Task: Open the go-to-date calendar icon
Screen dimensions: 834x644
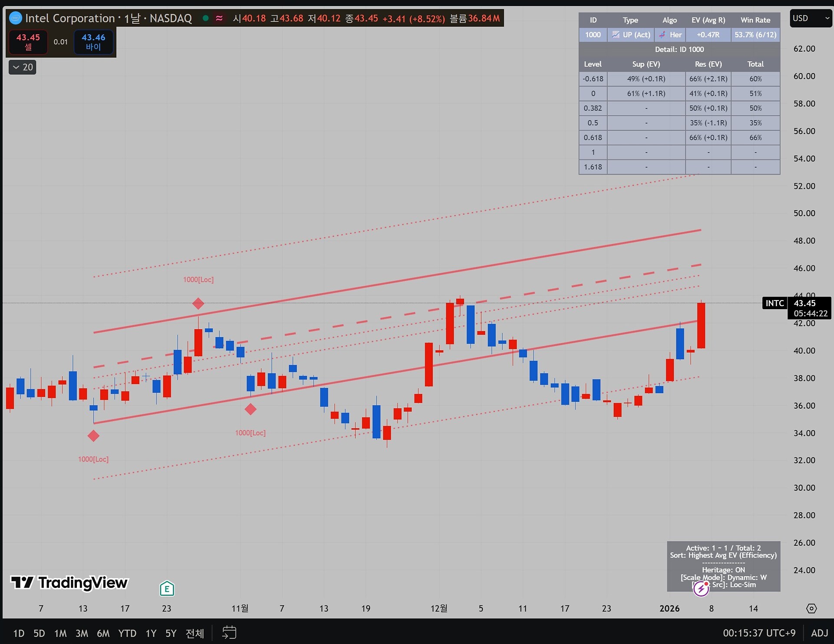Action: 229,632
